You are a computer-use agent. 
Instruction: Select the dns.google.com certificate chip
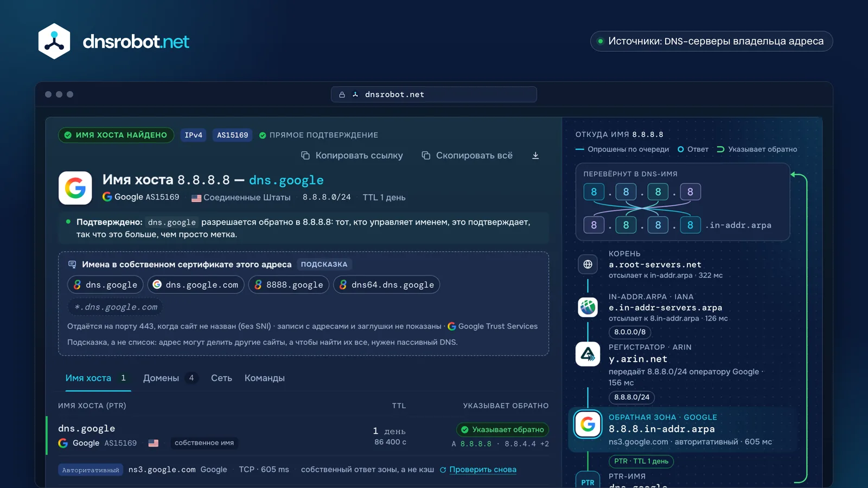196,285
